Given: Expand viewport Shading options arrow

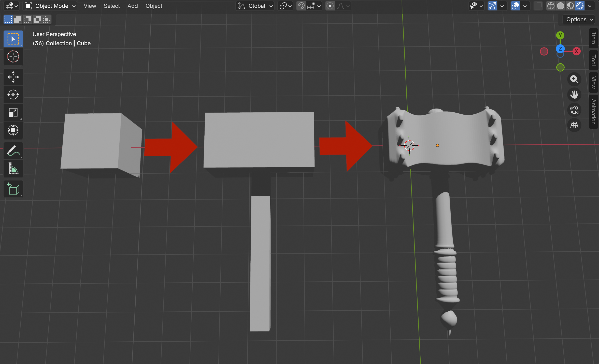Looking at the screenshot, I should 590,6.
